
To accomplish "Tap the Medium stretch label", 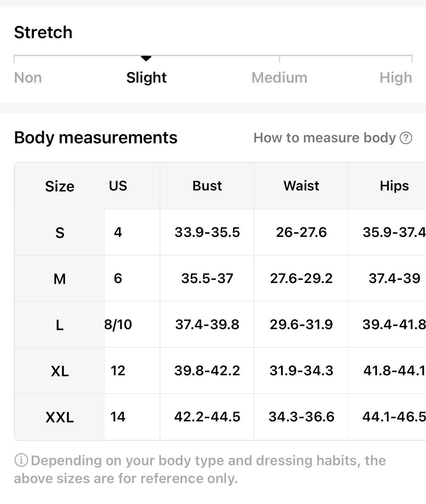I will (x=279, y=78).
